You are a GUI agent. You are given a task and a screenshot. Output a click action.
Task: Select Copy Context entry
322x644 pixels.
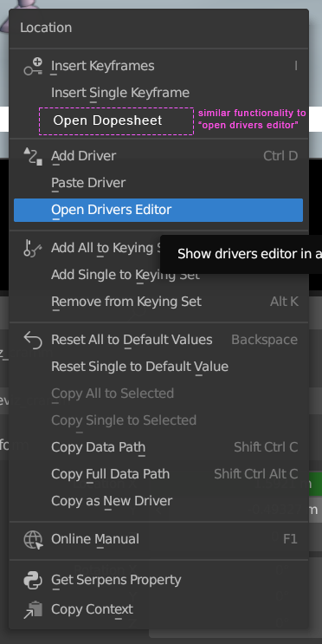click(158, 609)
